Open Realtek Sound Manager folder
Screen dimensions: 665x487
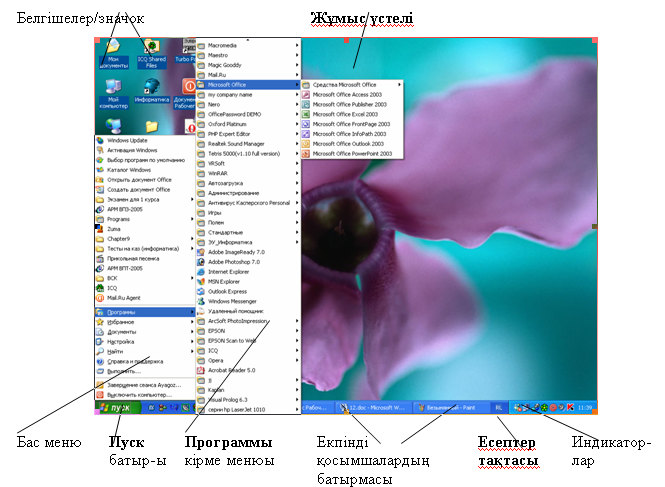click(248, 144)
